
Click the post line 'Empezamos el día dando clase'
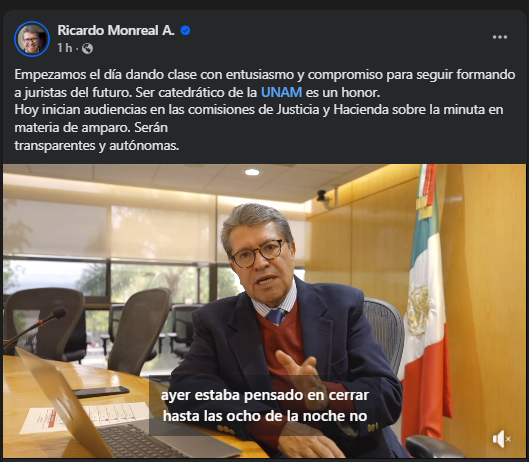104,75
